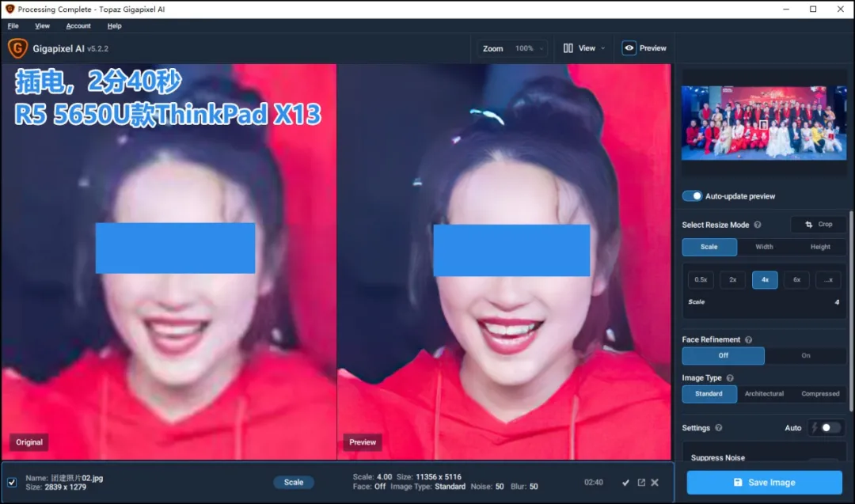Show help for Settings
The width and height of the screenshot is (855, 504).
click(719, 428)
